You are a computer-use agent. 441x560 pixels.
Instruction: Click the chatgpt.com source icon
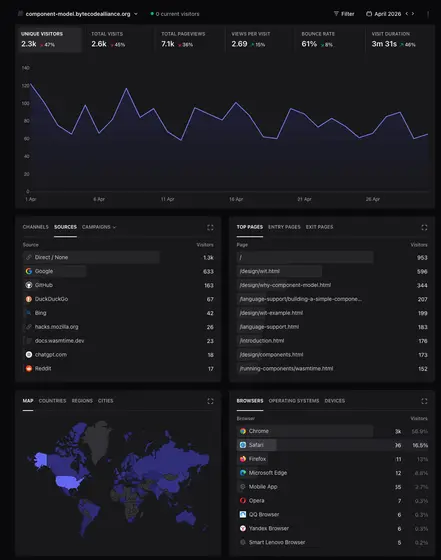29,355
